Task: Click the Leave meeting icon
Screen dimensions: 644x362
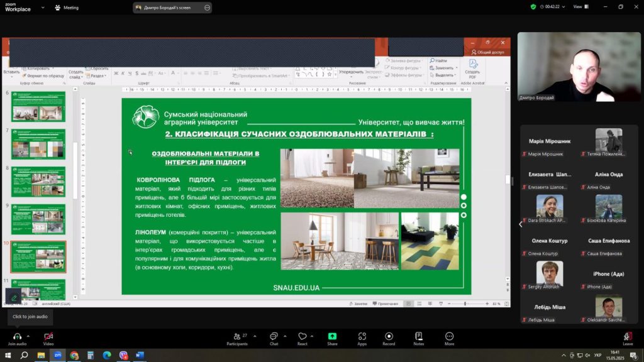Action: (628, 336)
